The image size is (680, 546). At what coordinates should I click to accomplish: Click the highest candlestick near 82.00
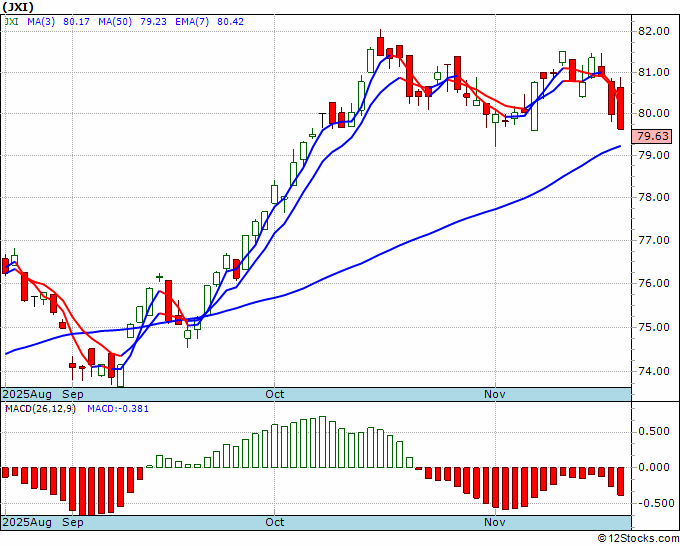click(x=380, y=46)
